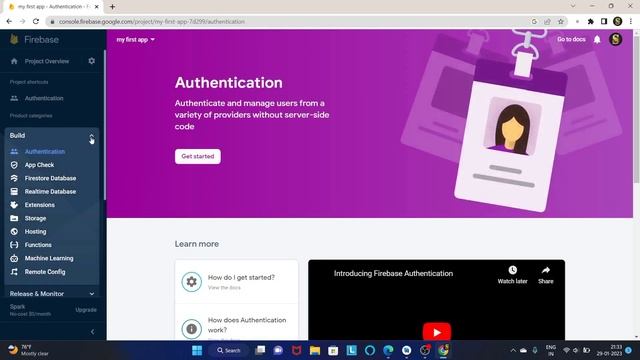Open File Explorer from taskbar
The height and width of the screenshot is (360, 640).
pos(315,350)
